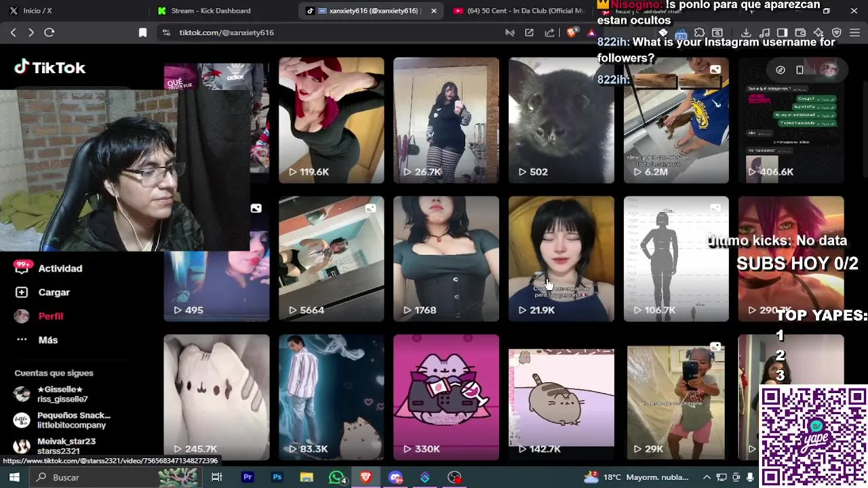This screenshot has height=488, width=868.
Task: Launch Premiere Pro from taskbar
Action: coord(248,477)
